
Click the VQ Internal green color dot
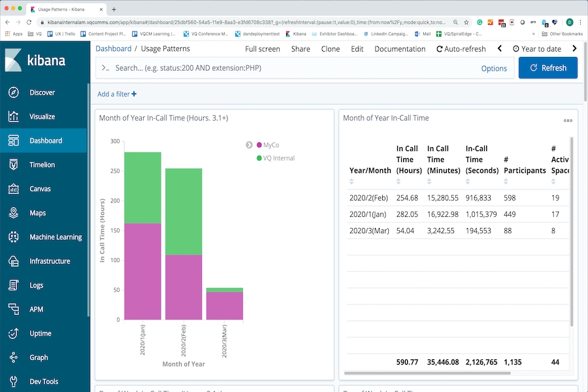point(259,158)
